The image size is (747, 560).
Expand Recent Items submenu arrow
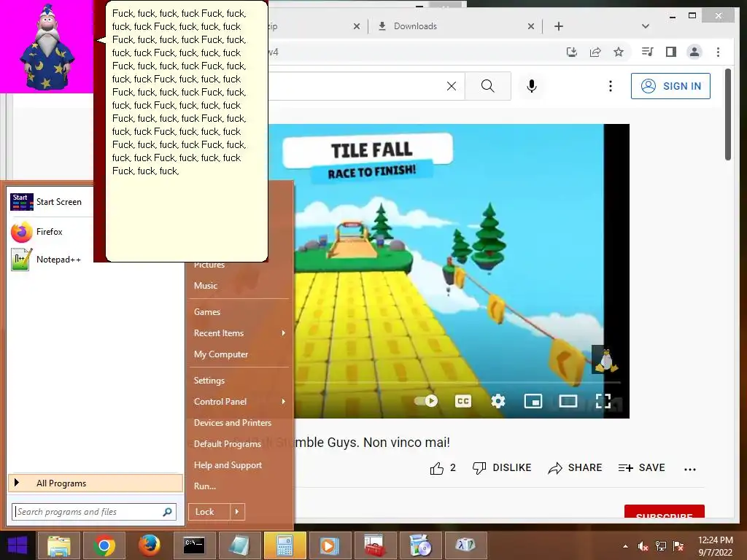coord(284,333)
